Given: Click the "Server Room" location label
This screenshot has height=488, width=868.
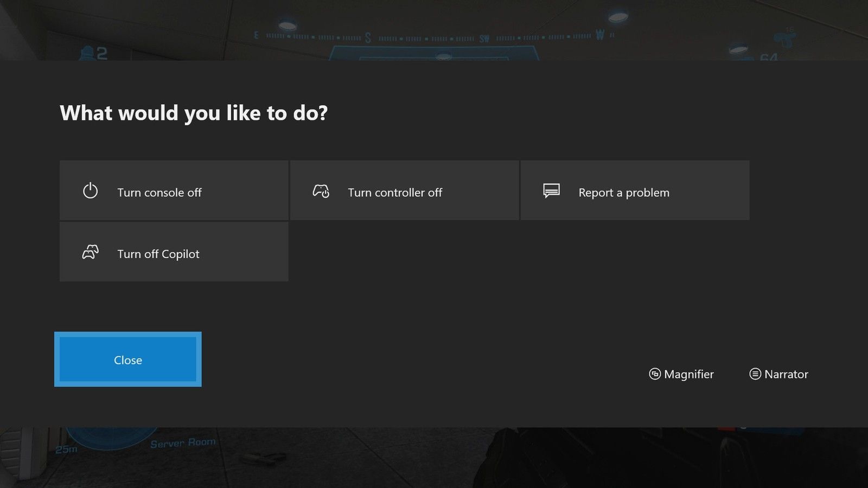Looking at the screenshot, I should pos(182,443).
